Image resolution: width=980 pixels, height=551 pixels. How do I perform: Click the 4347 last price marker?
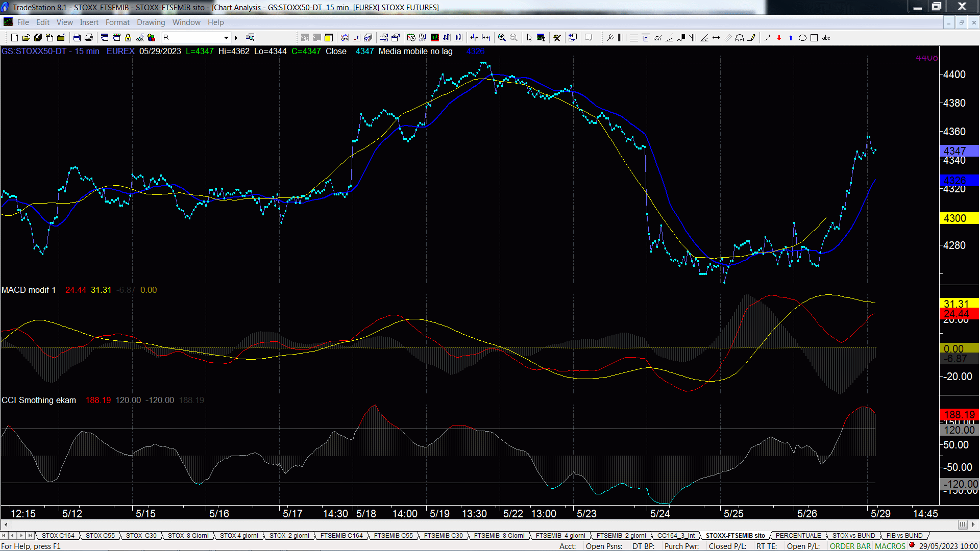959,151
